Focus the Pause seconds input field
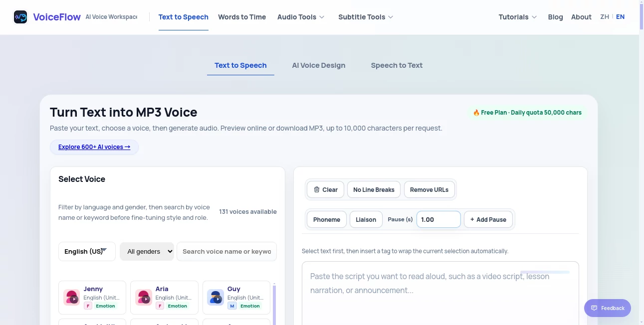This screenshot has width=644, height=325. click(x=438, y=219)
